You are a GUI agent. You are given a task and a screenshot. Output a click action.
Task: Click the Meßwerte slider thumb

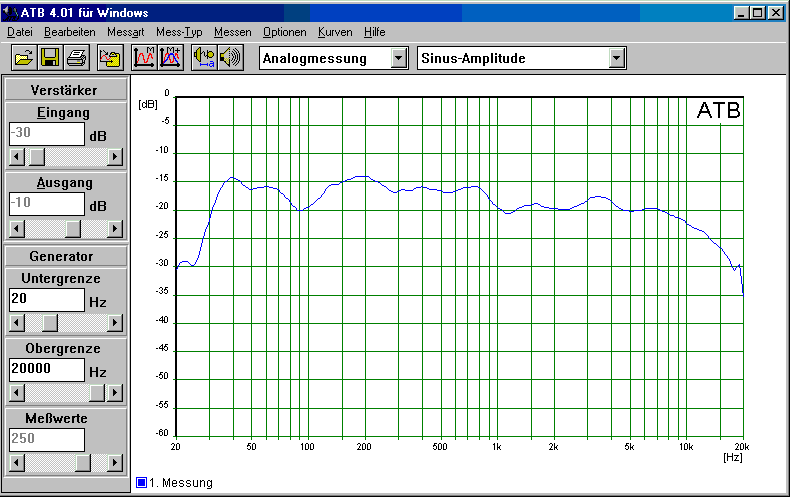84,463
